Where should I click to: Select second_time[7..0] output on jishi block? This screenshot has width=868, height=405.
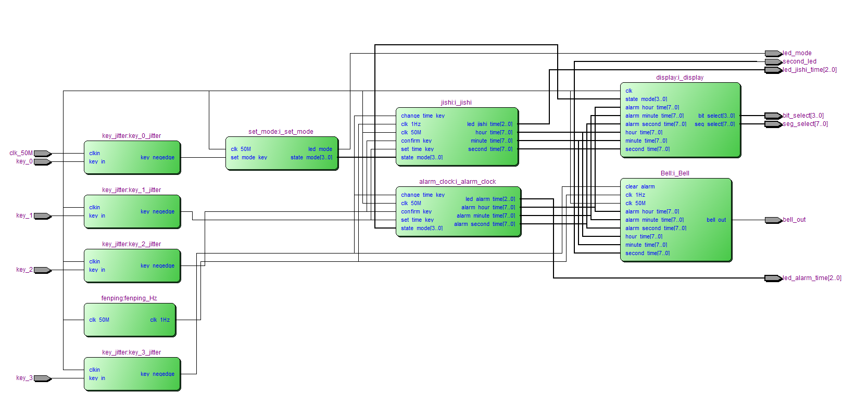click(490, 149)
